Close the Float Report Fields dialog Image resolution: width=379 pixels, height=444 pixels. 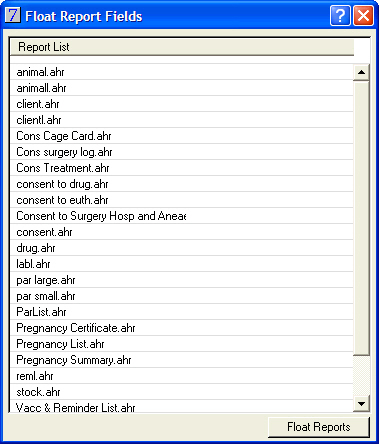click(363, 15)
